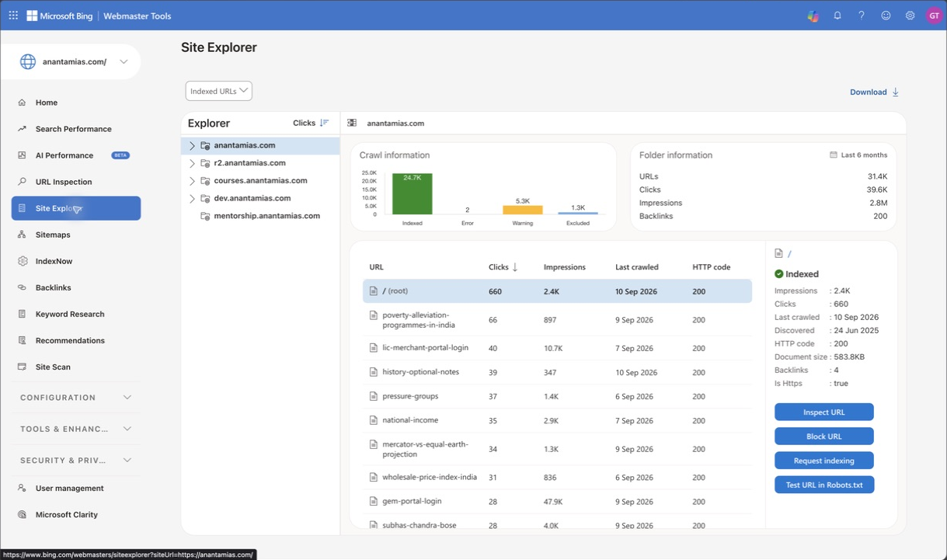Select the history-optional-notes row
This screenshot has height=560, width=947.
[557, 372]
